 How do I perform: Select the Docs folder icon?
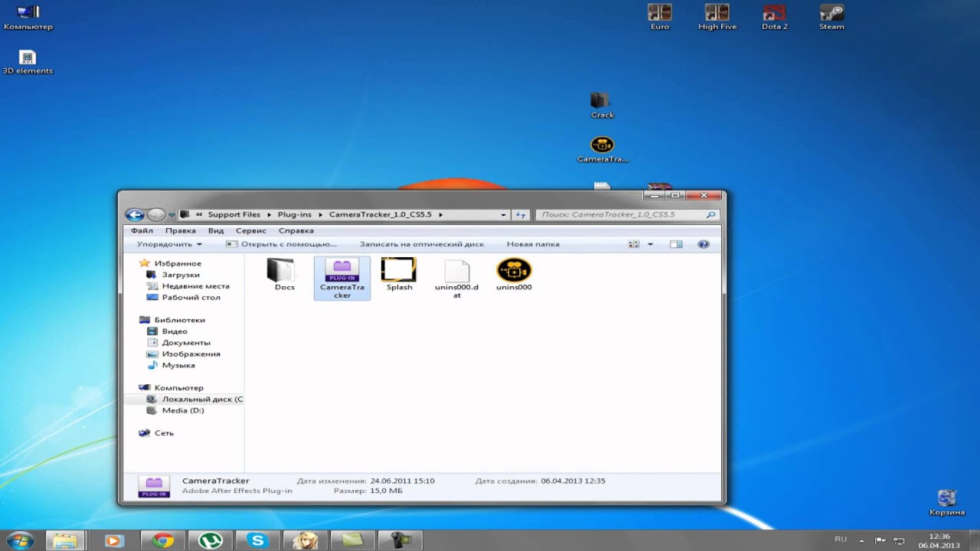(284, 275)
